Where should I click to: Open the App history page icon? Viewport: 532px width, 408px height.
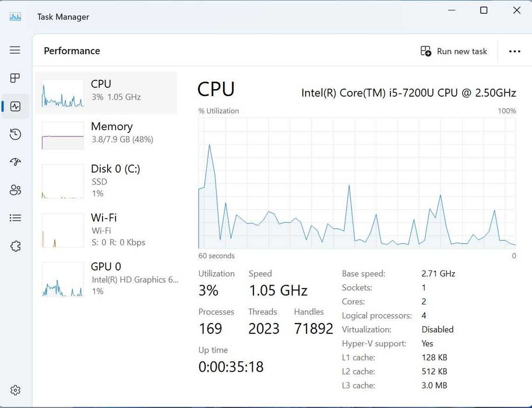coord(15,135)
